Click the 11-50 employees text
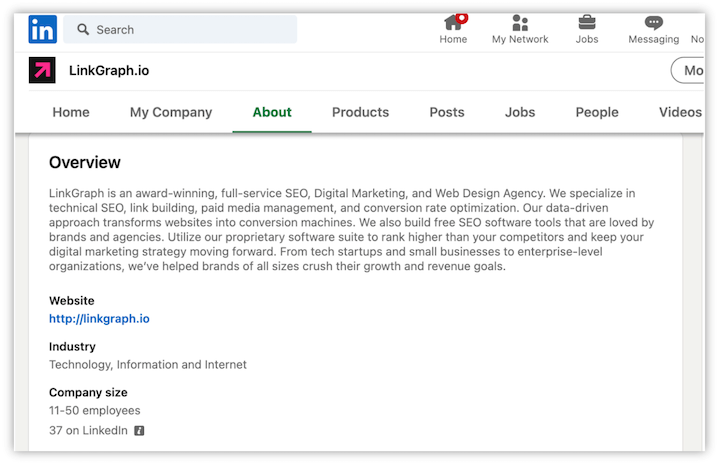The height and width of the screenshot is (463, 720). pyautogui.click(x=95, y=410)
